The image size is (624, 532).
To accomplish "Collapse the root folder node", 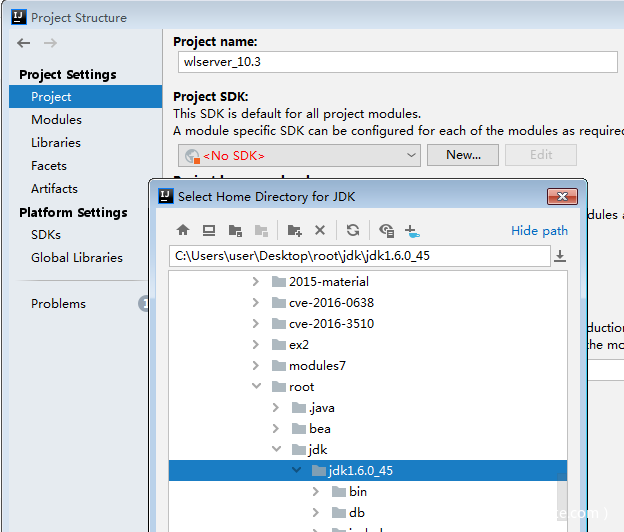I will [x=257, y=386].
